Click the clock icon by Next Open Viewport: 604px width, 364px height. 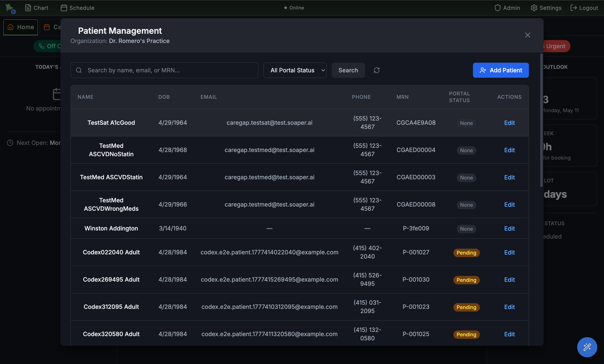pyautogui.click(x=10, y=143)
